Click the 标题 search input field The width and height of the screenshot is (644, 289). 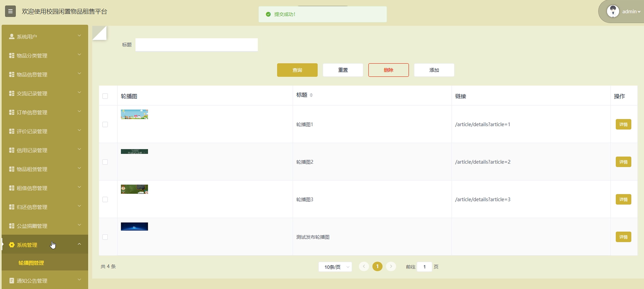point(196,45)
